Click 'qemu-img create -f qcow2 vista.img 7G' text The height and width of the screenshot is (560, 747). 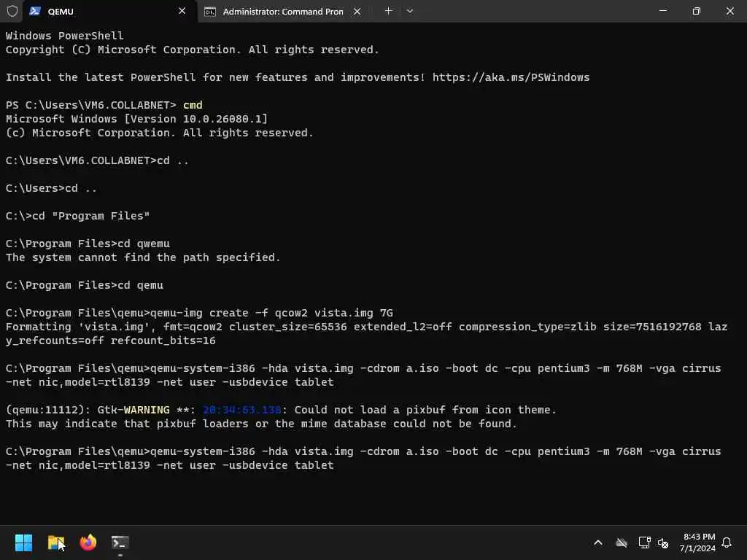click(x=271, y=313)
